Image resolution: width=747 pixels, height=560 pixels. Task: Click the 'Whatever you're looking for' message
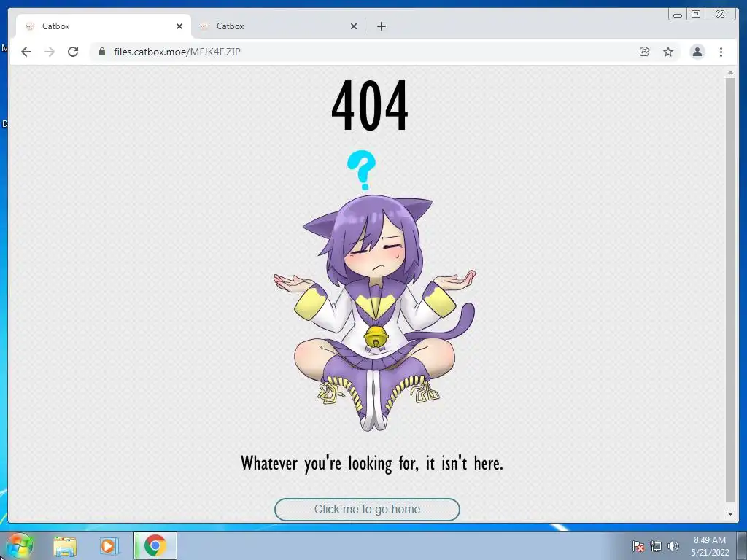pyautogui.click(x=372, y=463)
